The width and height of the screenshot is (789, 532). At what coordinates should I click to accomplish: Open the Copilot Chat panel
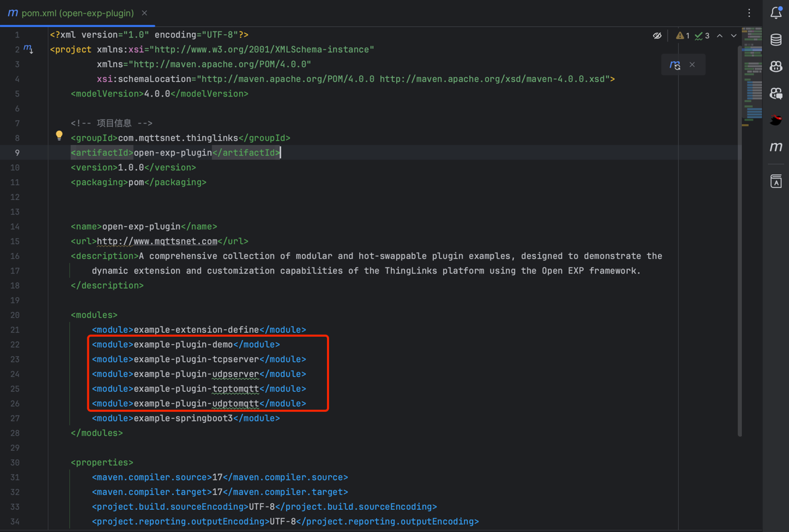776,93
